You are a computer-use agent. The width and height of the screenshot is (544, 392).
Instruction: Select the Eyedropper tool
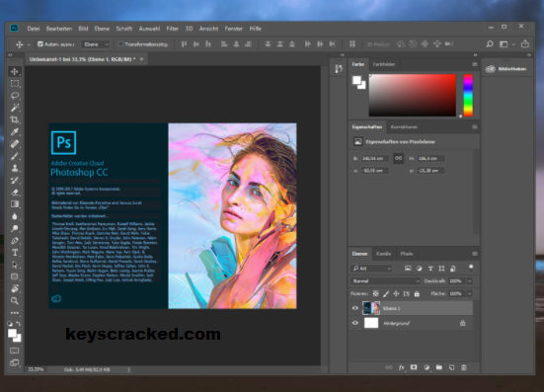coord(15,132)
